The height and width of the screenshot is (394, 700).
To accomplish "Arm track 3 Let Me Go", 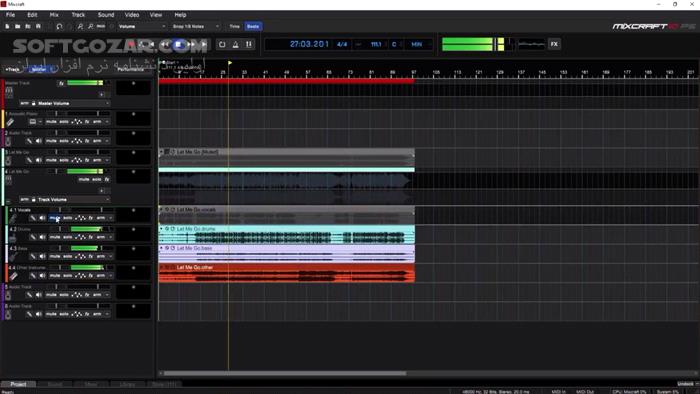I will 97,160.
